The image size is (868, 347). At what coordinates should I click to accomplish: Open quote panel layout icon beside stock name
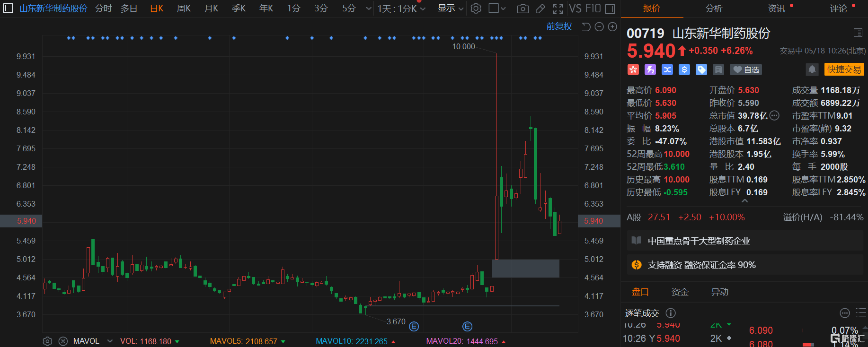coord(858,33)
